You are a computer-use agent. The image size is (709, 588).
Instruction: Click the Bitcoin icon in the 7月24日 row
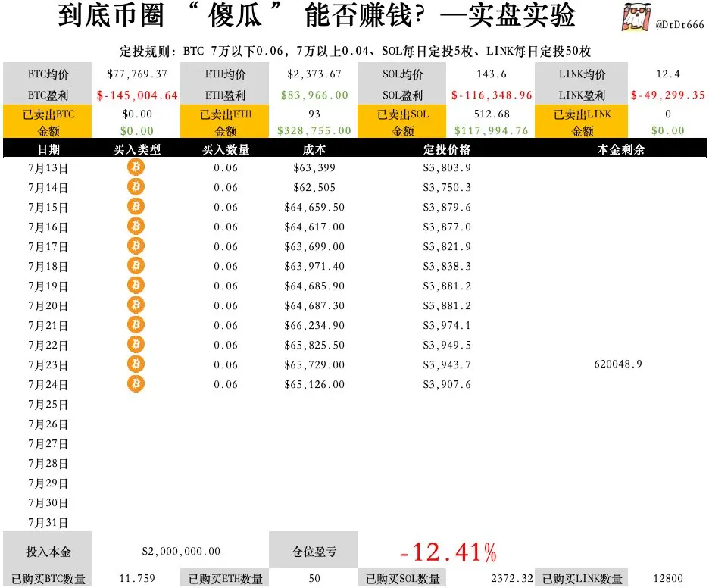[x=136, y=384]
